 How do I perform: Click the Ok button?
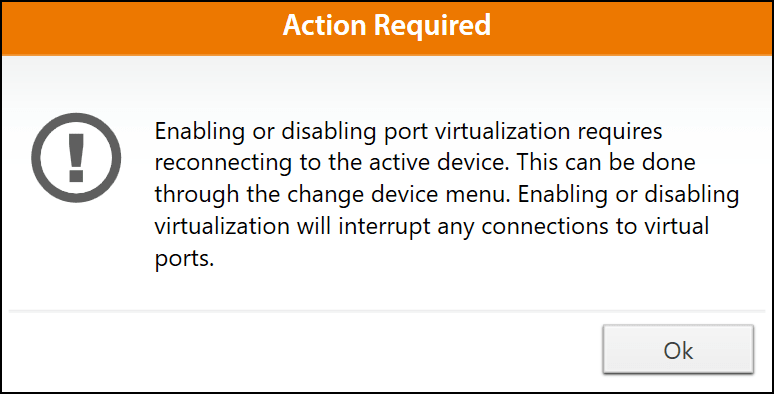(678, 349)
